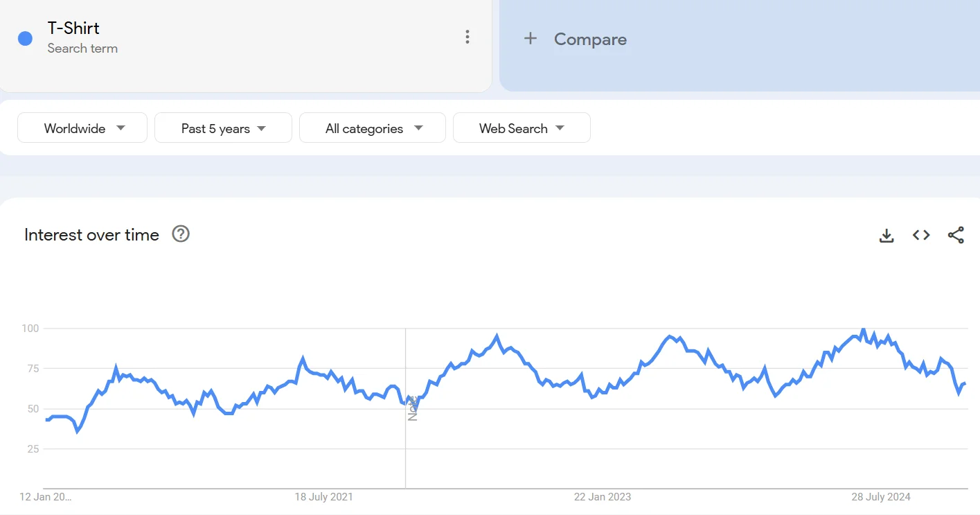
Task: Open the three-dot menu for T-Shirt
Action: [x=467, y=37]
